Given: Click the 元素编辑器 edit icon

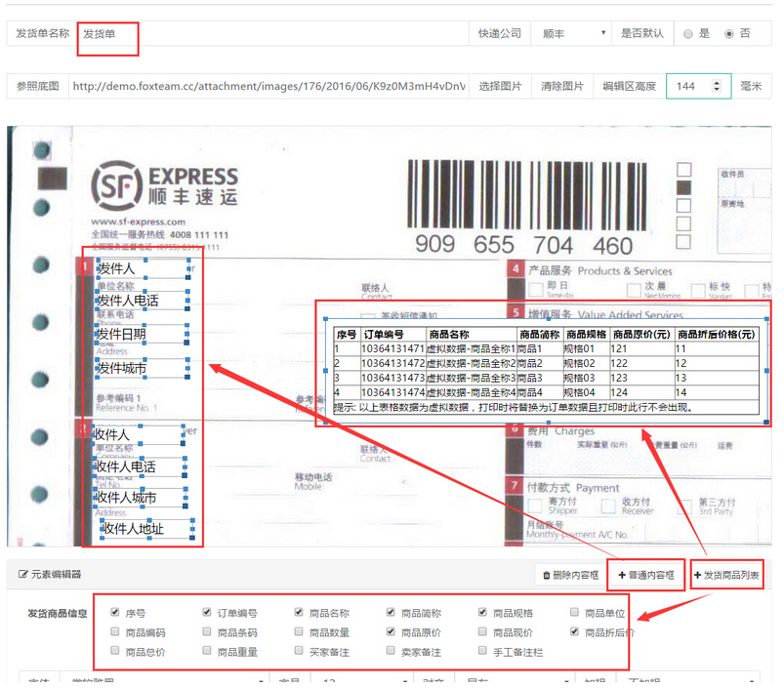Looking at the screenshot, I should click(22, 575).
